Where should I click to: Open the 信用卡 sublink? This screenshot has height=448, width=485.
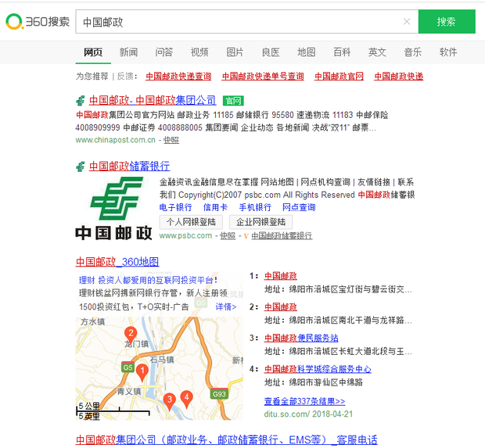click(x=215, y=207)
